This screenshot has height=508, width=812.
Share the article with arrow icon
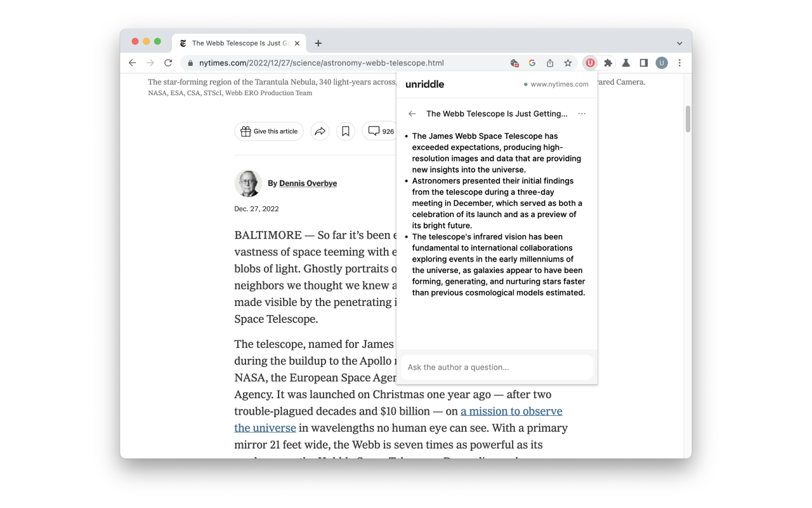point(320,131)
